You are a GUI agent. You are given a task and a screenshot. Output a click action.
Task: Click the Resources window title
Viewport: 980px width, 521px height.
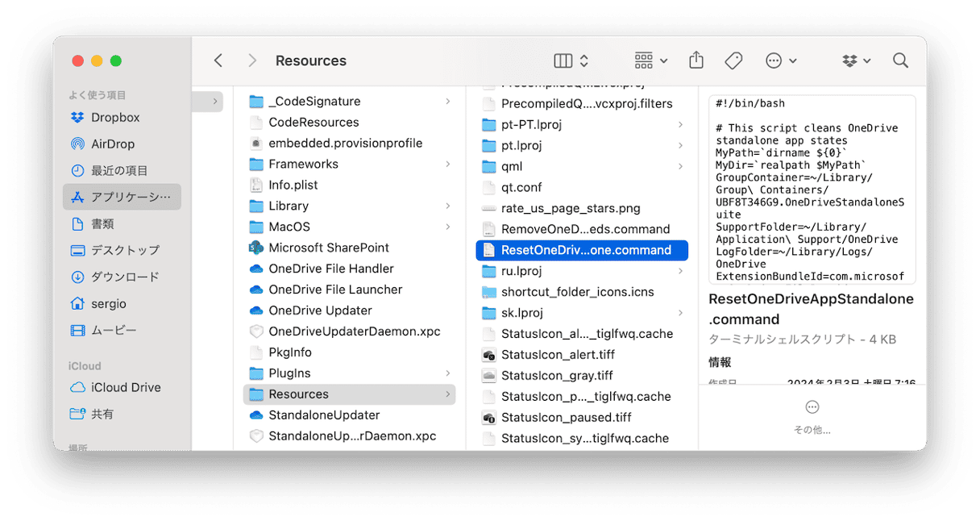311,60
